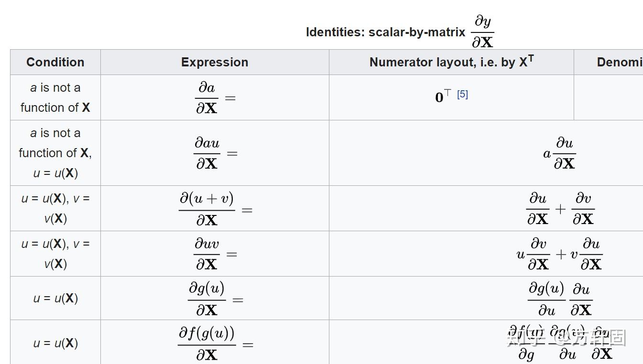Image resolution: width=643 pixels, height=364 pixels.
Task: Click the Numerator layout column header
Action: [x=451, y=62]
